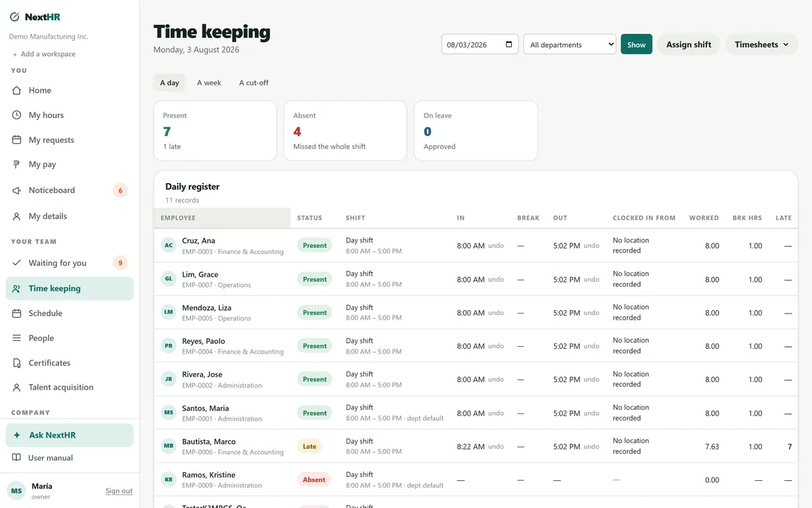This screenshot has width=812, height=508.
Task: Click the LM avatar for Mendoza, Liza
Action: 168,312
